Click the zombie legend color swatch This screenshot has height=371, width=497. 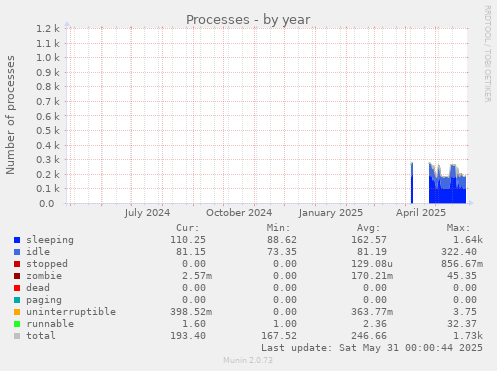pos(17,276)
